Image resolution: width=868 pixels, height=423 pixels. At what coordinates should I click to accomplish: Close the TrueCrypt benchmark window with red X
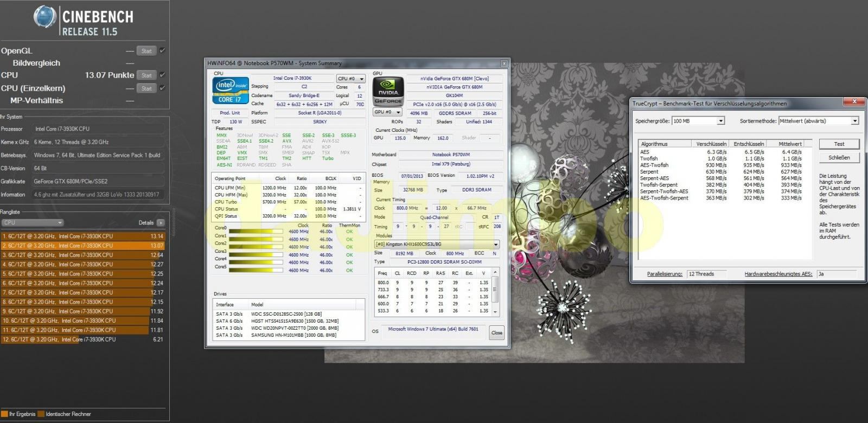click(854, 101)
